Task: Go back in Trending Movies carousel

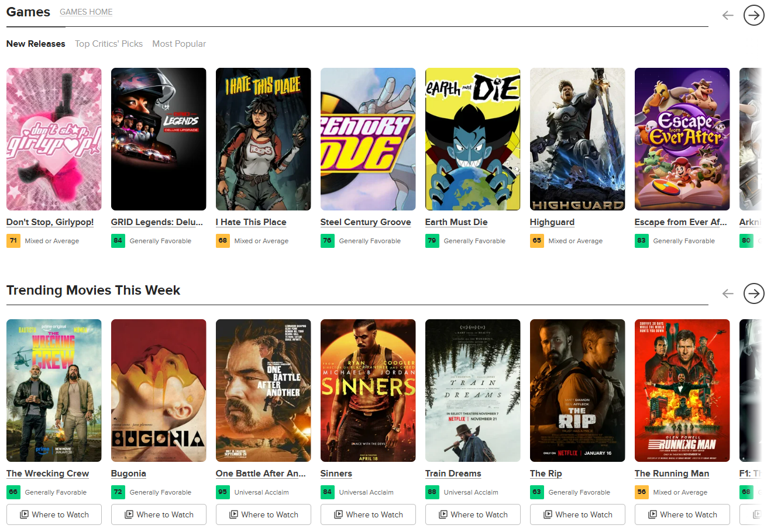Action: [x=728, y=293]
